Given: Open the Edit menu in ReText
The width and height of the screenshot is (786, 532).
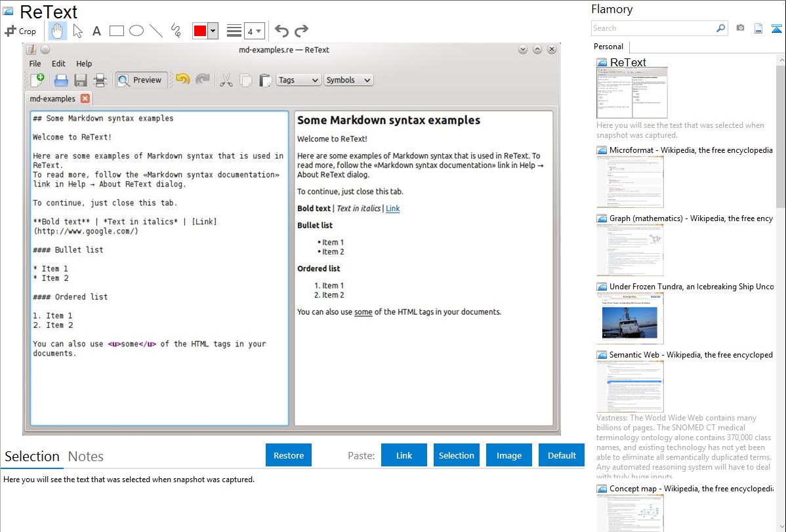Looking at the screenshot, I should [58, 64].
